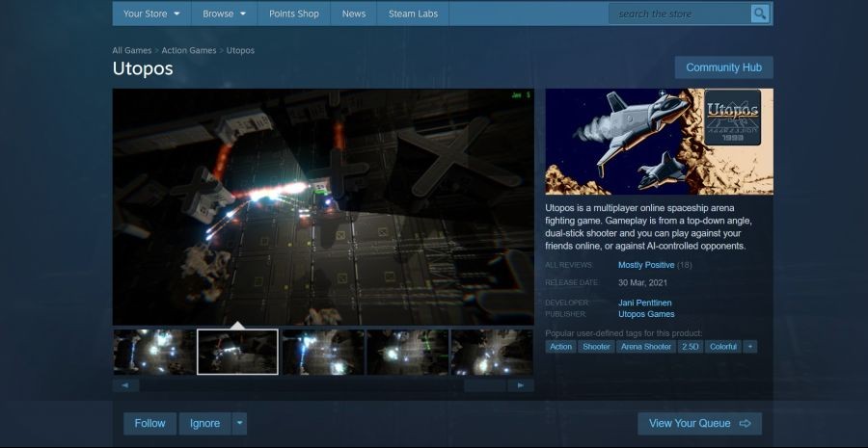Open the Your Store dropdown menu
The width and height of the screenshot is (868, 448).
click(x=151, y=13)
